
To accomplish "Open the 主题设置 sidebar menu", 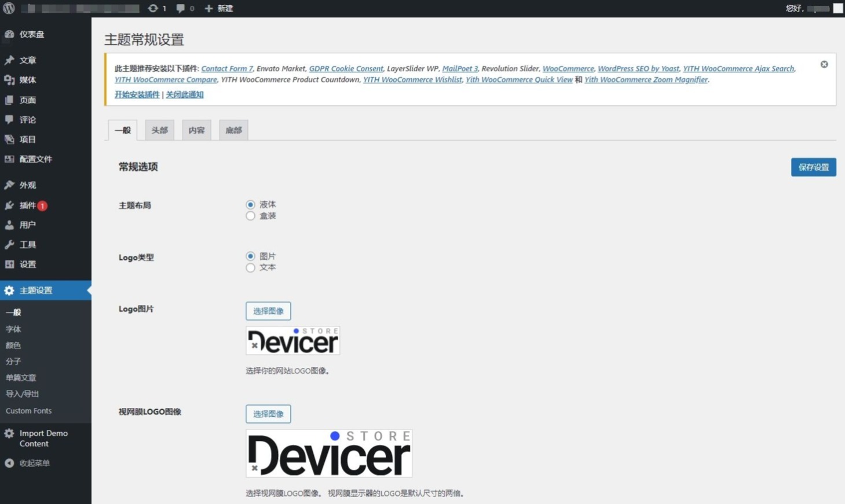I will coord(45,290).
